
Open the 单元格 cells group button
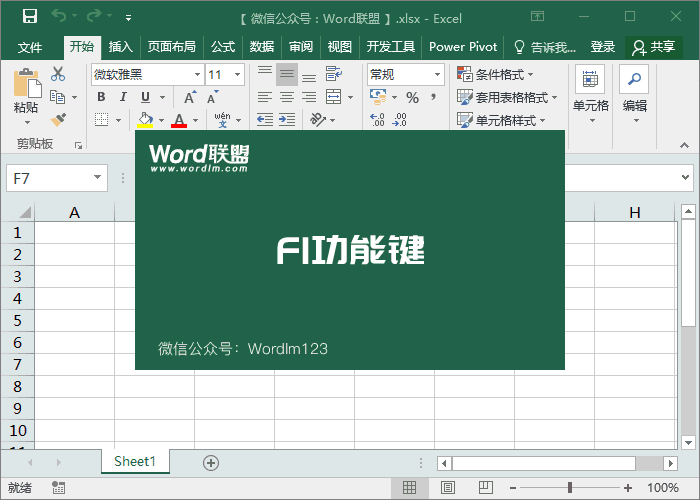[591, 95]
